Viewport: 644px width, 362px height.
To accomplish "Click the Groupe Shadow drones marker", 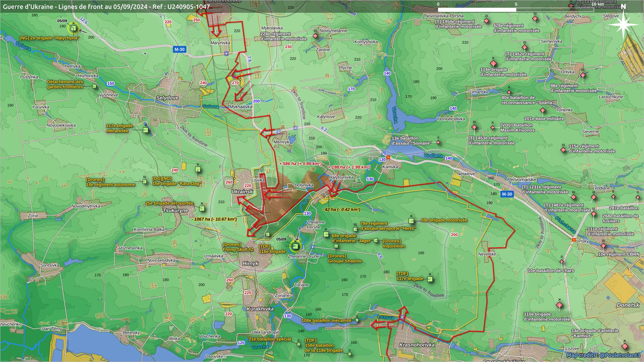I will pos(336,246).
